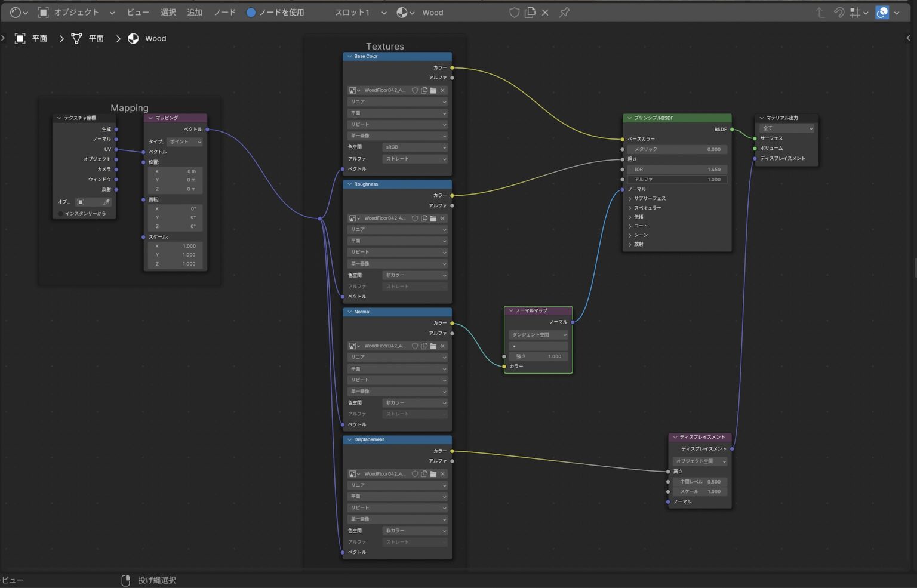Open the folder browse icon on the Base Color image node

point(433,90)
